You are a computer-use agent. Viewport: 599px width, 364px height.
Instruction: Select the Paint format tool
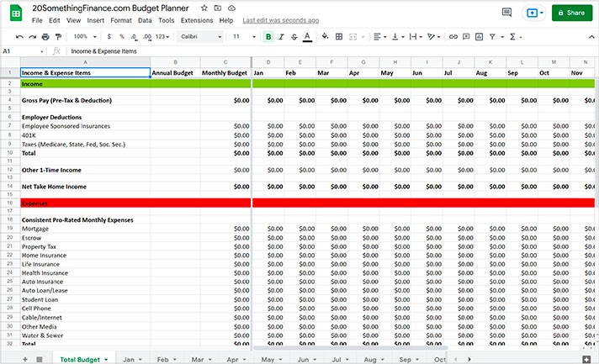pyautogui.click(x=58, y=37)
